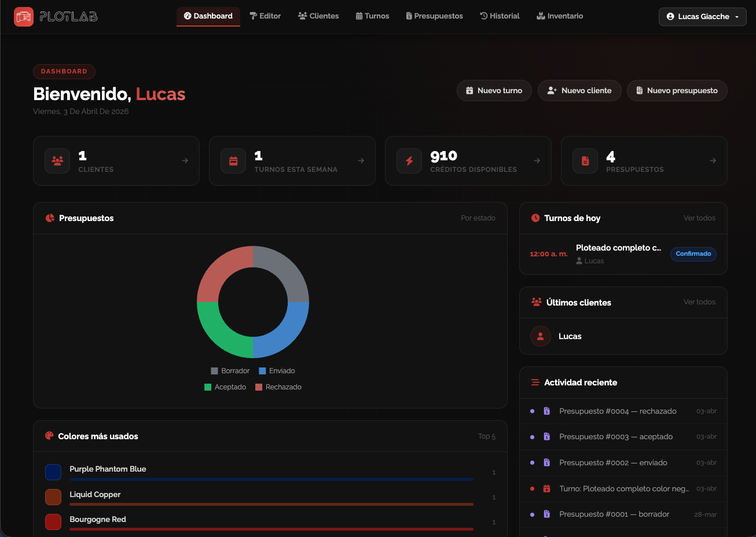
Task: Click the palette icon next to Colores más usados
Action: pos(49,436)
